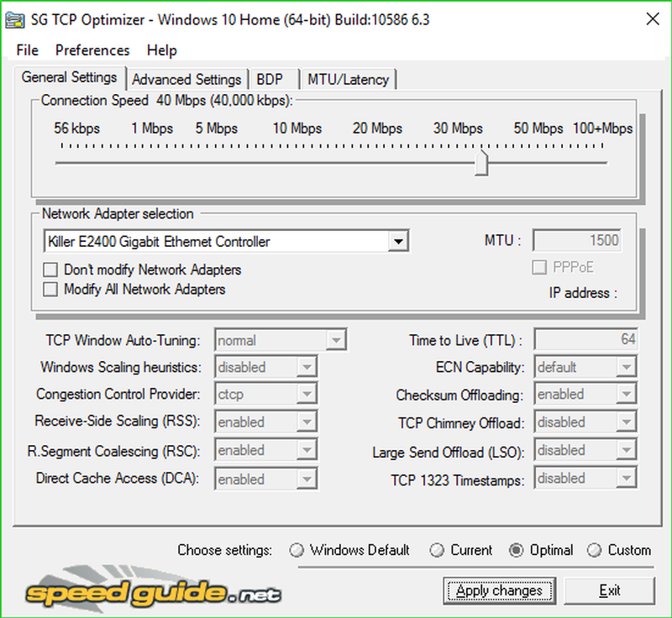
Task: Click the connection speed slider thumb
Action: 481,163
